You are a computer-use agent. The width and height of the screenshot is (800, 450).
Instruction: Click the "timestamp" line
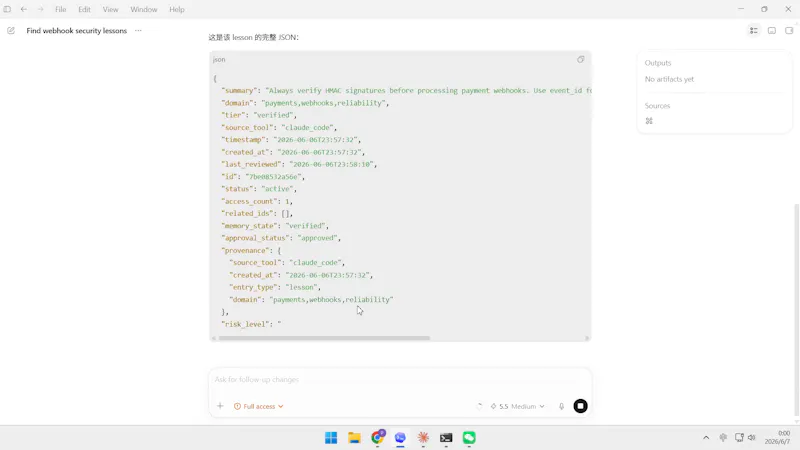coord(291,140)
